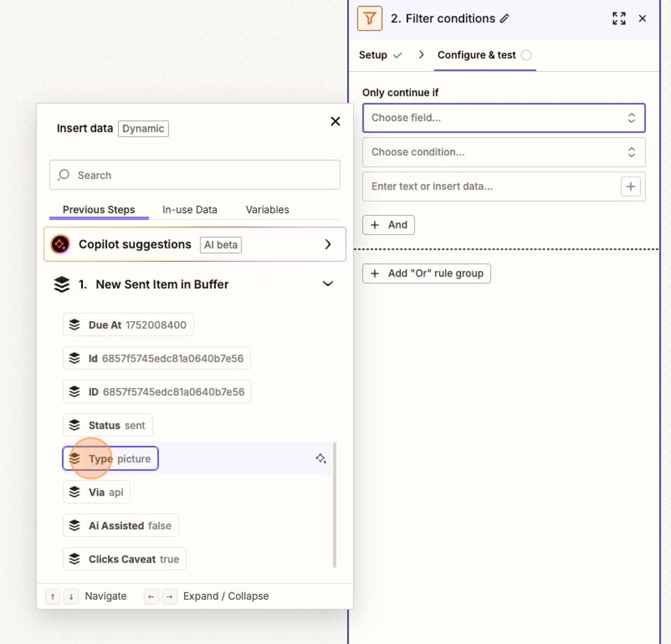Viewport: 671px width, 644px height.
Task: Select the Configure & test tab
Action: pos(476,55)
